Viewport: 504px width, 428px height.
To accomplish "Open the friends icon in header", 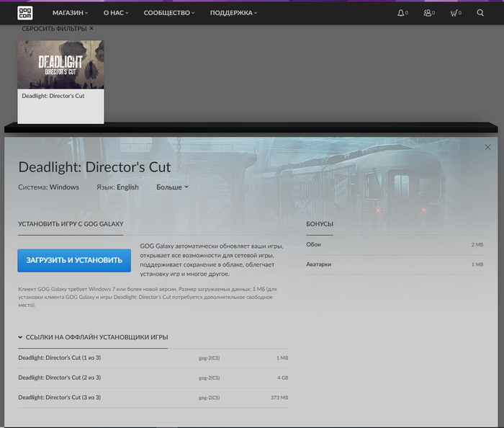I will (x=428, y=13).
